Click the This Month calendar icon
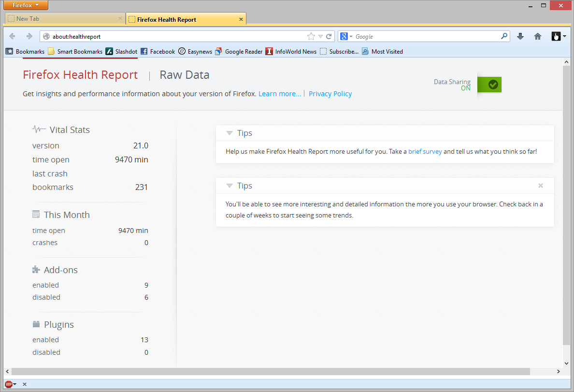The height and width of the screenshot is (392, 574). (36, 214)
